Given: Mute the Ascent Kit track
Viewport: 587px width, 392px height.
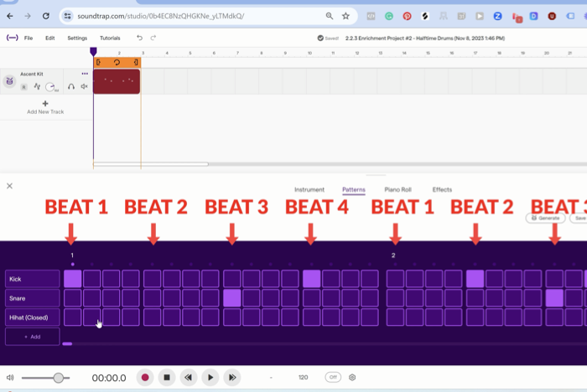Looking at the screenshot, I should pos(84,86).
